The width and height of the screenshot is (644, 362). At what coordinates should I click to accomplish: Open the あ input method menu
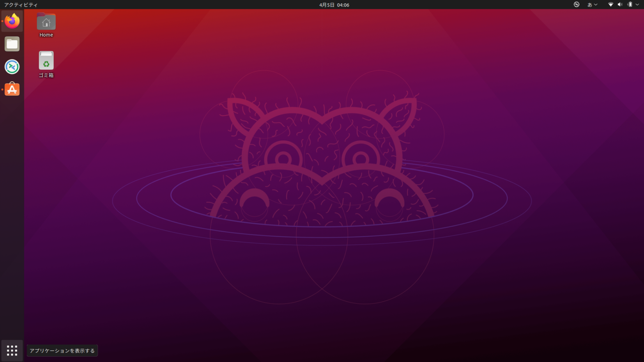[x=590, y=5]
